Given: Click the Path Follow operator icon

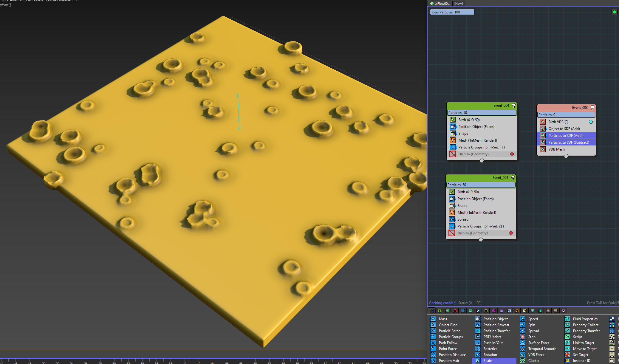Looking at the screenshot, I should (433, 343).
